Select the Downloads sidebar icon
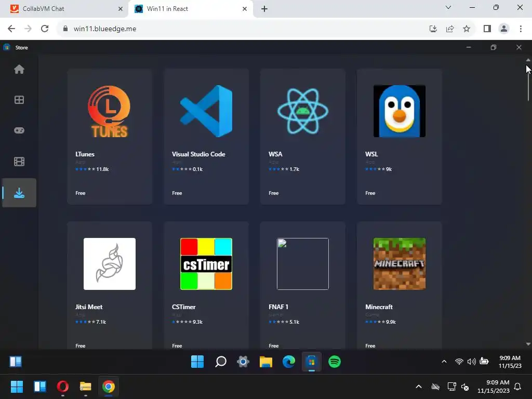 click(x=19, y=193)
